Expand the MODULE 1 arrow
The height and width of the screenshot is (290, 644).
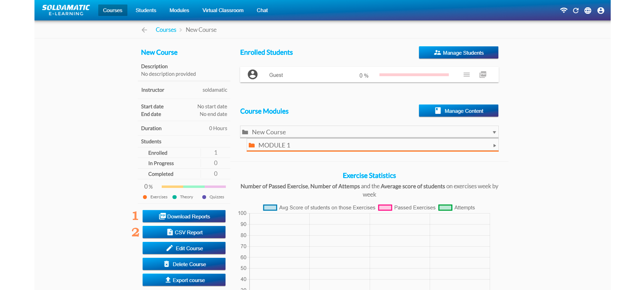[x=494, y=146]
